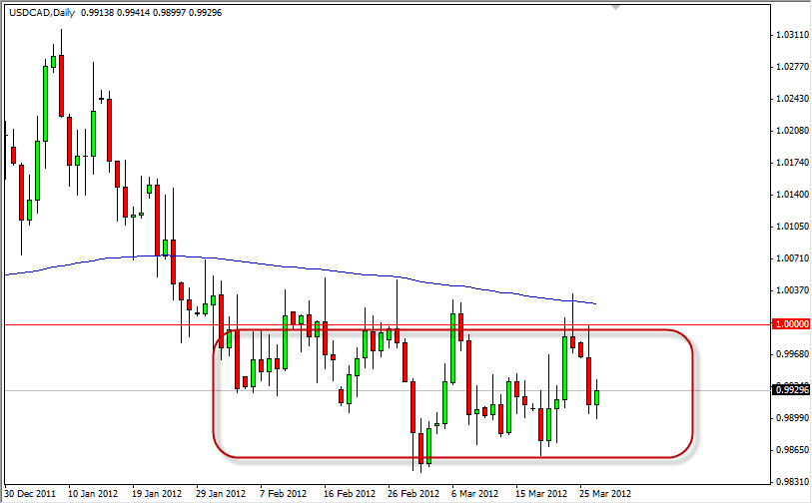Select the red 1.00000 price label
The image size is (812, 504).
791,324
